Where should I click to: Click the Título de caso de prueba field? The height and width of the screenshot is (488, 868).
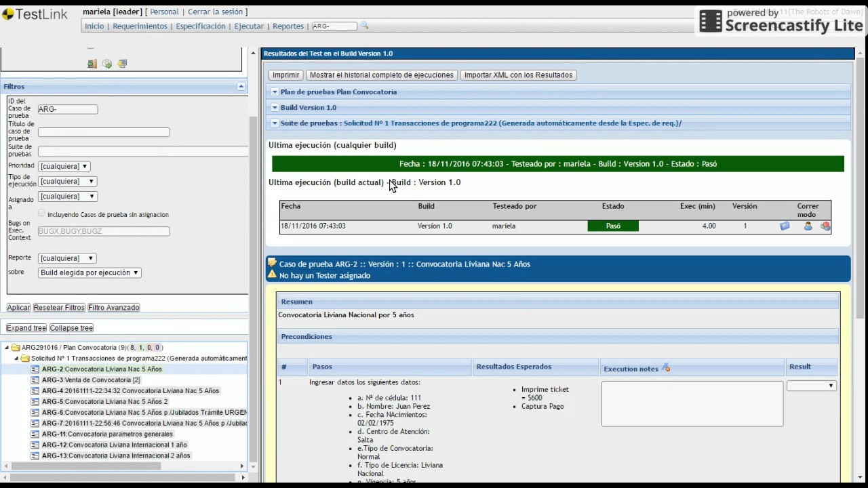coord(104,132)
